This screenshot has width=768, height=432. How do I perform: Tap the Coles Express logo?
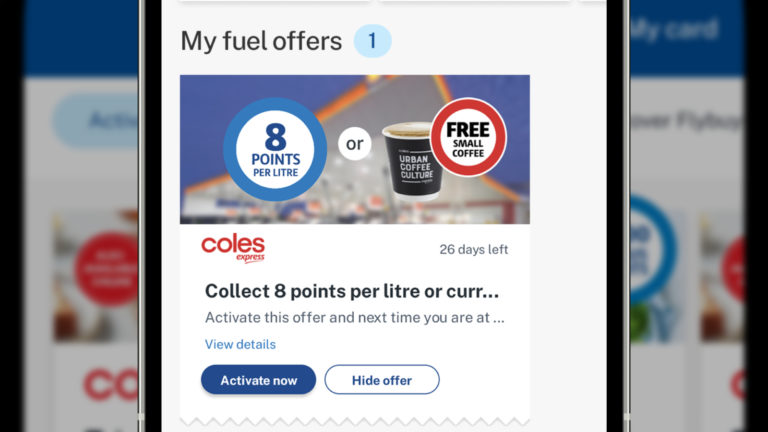233,248
